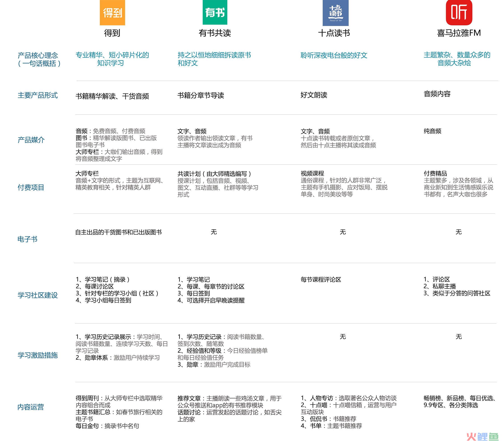
Task: Click 付费精品 heading
Action: click(x=435, y=173)
